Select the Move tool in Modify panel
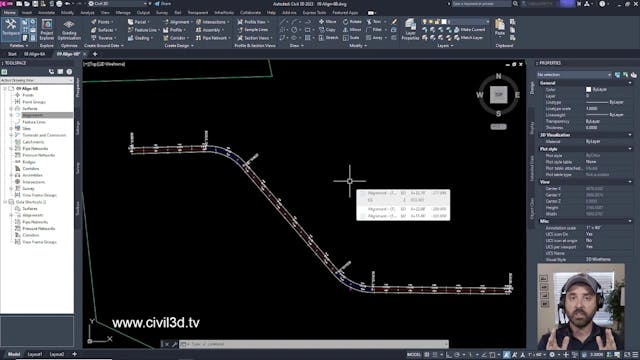Screen dimensions: 640x360 pos(328,22)
